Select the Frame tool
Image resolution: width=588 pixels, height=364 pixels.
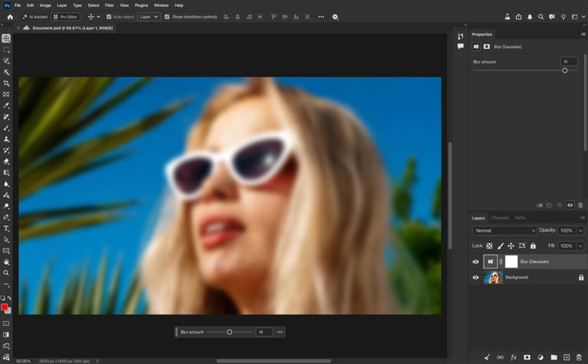tap(6, 94)
